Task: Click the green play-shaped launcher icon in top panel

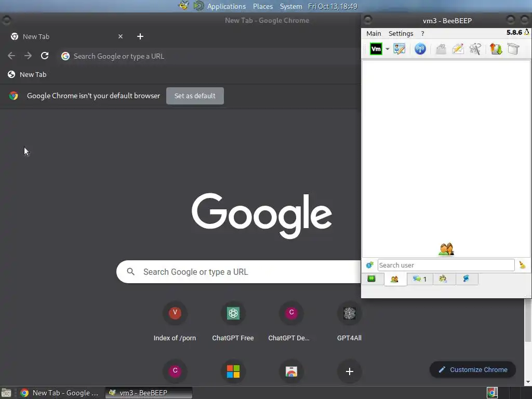Action: point(198,6)
